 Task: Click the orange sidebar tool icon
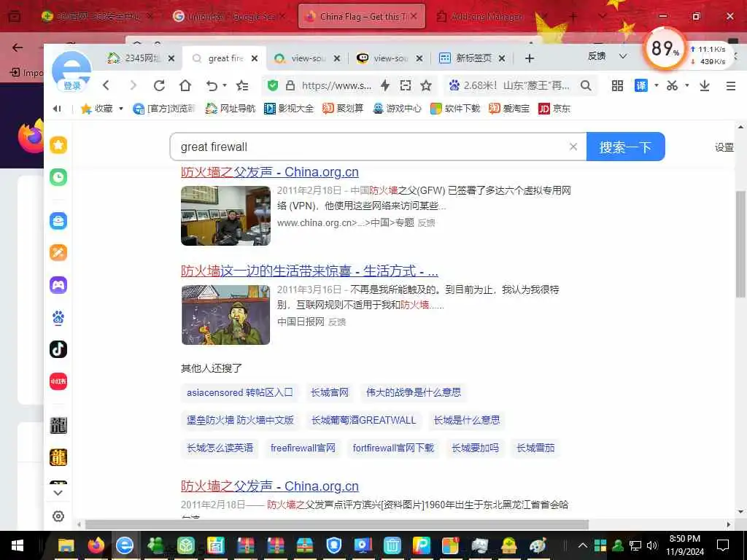pyautogui.click(x=58, y=253)
